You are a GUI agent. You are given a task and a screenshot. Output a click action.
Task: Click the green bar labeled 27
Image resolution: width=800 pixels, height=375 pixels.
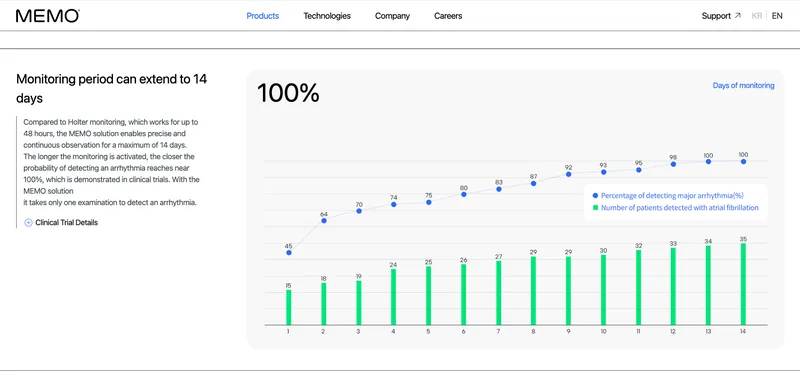coord(498,293)
